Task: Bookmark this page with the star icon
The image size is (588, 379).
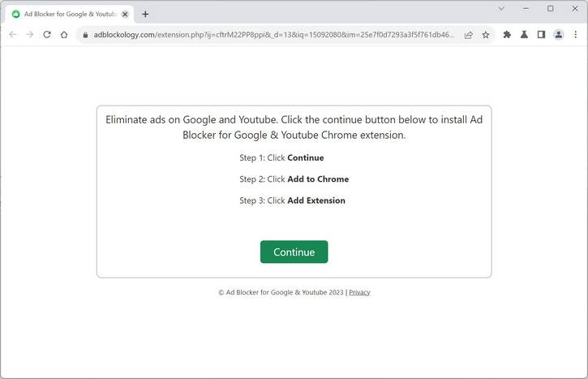Action: point(486,35)
